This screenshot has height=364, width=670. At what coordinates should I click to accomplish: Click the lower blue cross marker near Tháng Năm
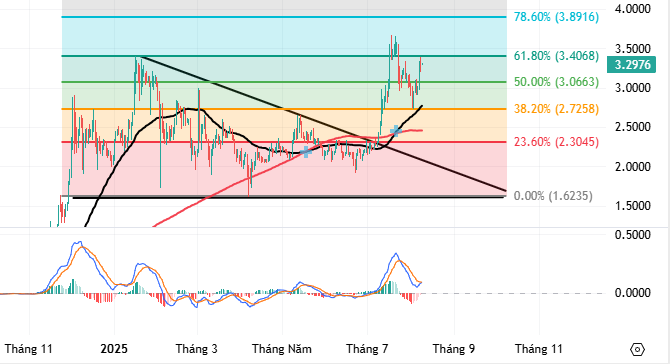(306, 152)
